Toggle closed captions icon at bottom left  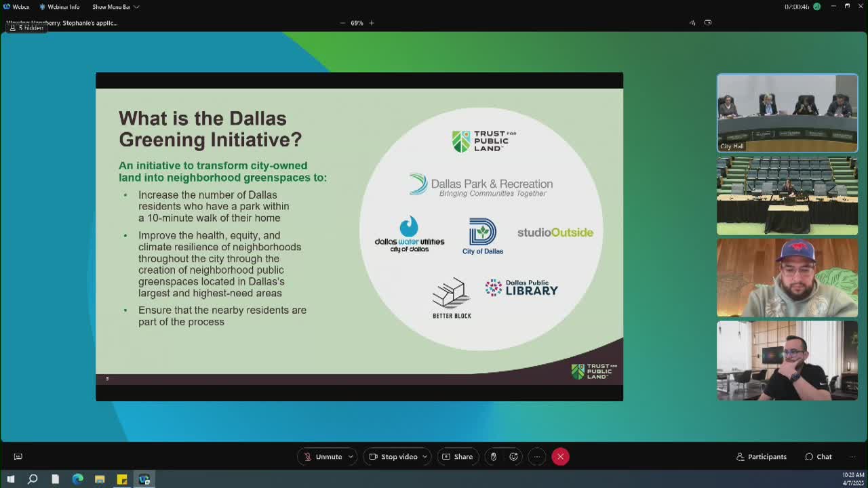(18, 457)
